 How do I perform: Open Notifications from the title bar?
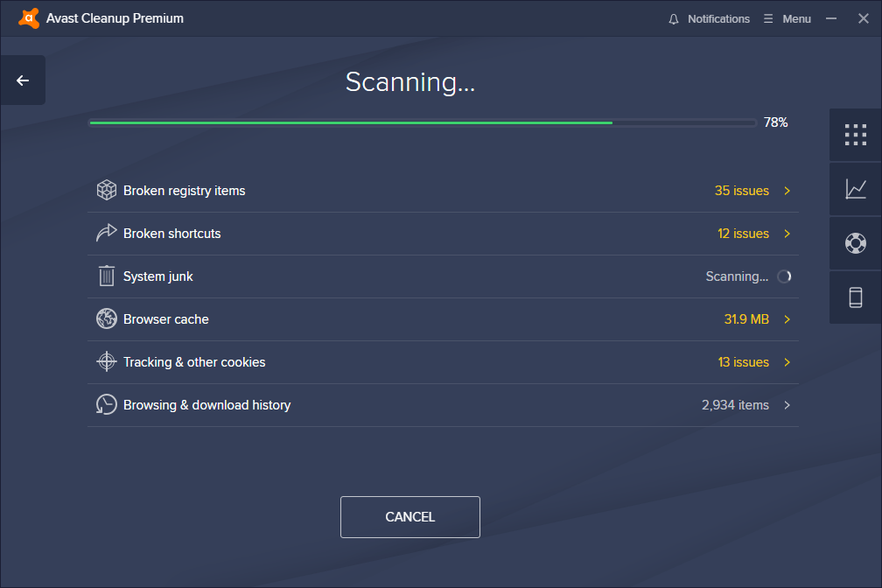click(x=709, y=18)
